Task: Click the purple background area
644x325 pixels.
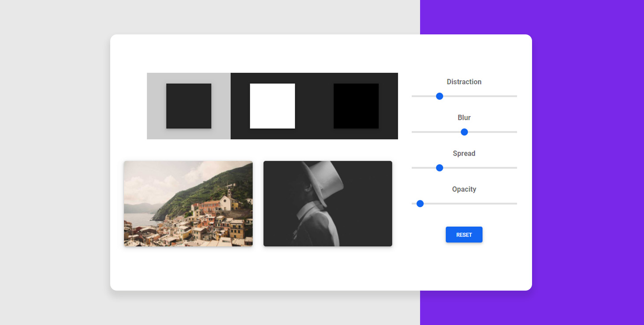Action: [588, 162]
